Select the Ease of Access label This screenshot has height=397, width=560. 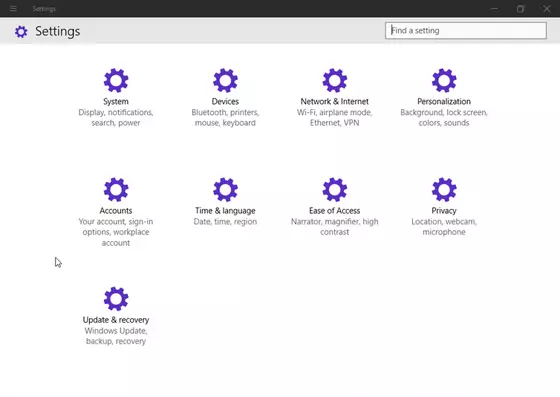pos(334,211)
